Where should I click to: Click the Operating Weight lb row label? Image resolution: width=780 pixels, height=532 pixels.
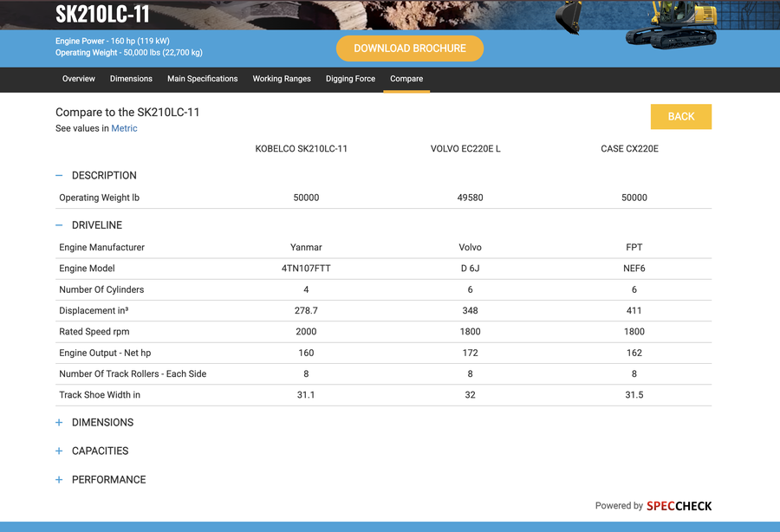click(99, 198)
